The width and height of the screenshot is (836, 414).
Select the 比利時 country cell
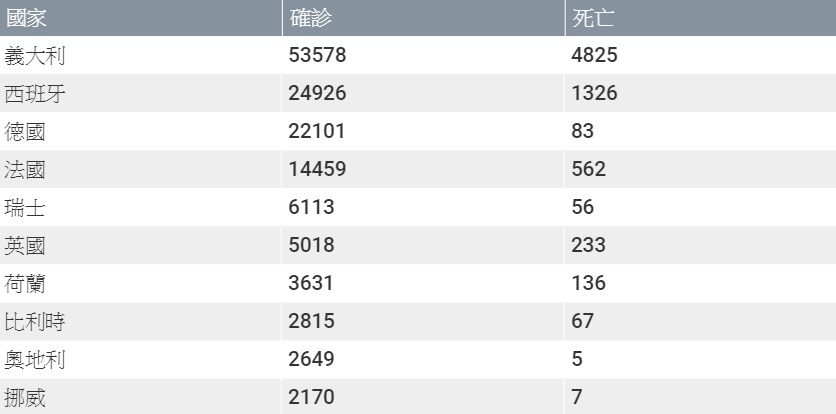141,321
